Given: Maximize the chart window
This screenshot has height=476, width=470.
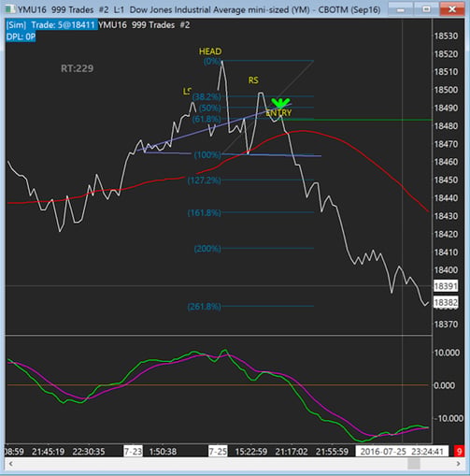Looking at the screenshot, I should (426, 9).
